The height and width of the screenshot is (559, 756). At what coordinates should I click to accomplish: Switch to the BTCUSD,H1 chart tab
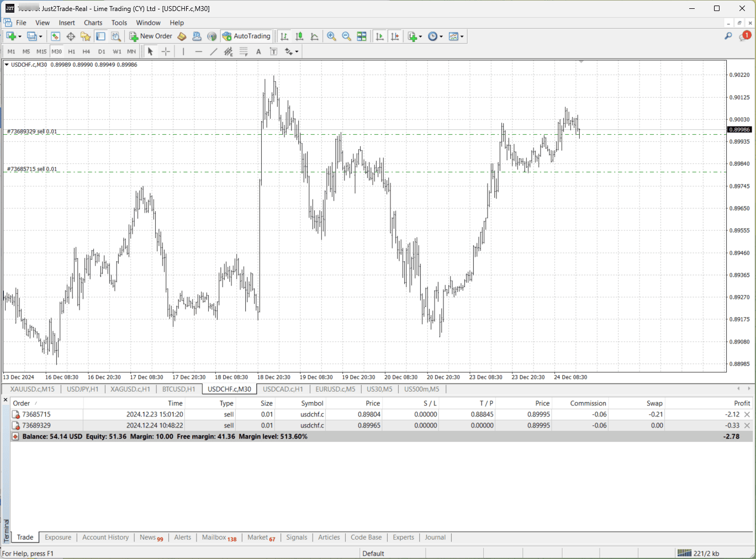(x=178, y=389)
